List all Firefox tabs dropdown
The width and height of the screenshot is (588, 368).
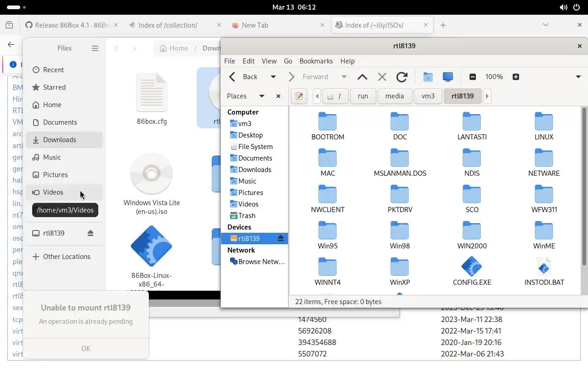546,25
